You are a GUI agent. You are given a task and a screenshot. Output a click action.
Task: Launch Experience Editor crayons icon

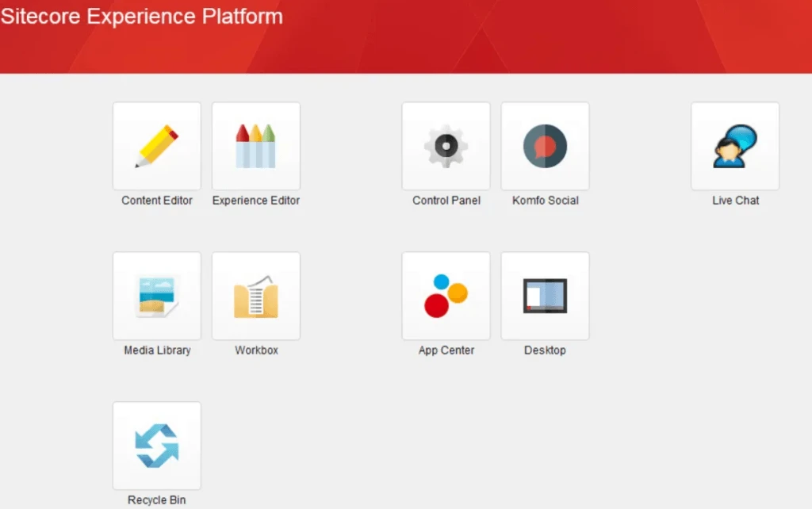(x=256, y=146)
